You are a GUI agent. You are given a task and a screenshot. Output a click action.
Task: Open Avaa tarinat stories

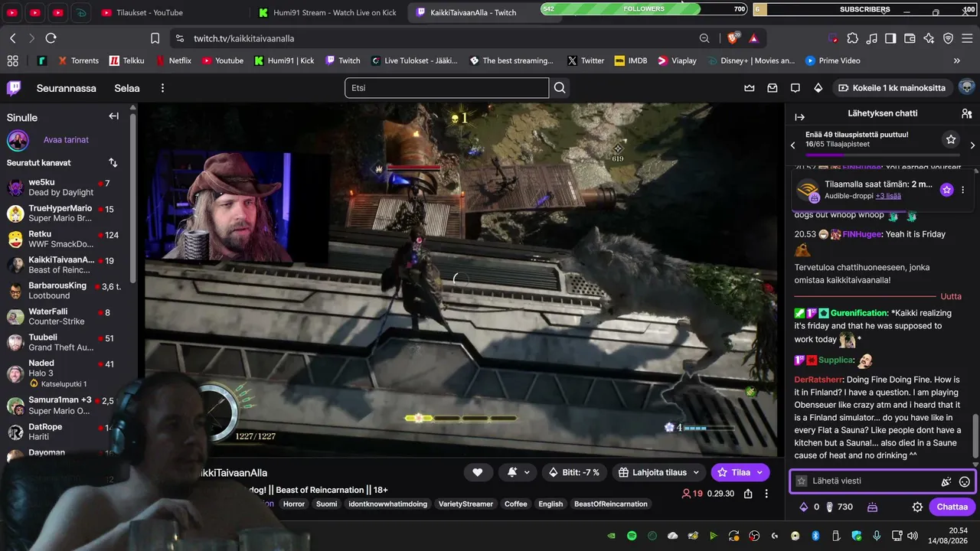pyautogui.click(x=66, y=140)
